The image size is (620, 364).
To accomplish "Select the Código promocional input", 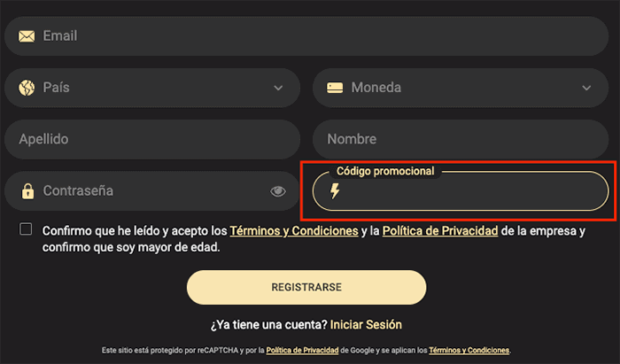I will pyautogui.click(x=469, y=192).
